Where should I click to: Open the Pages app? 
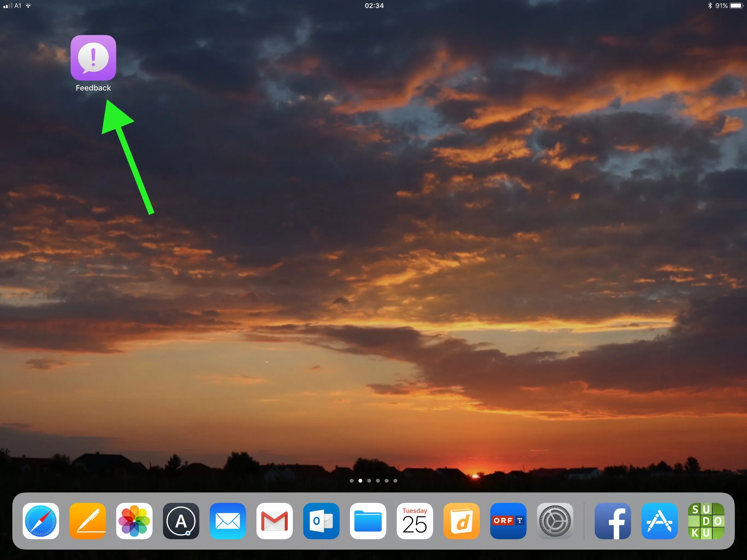87,521
